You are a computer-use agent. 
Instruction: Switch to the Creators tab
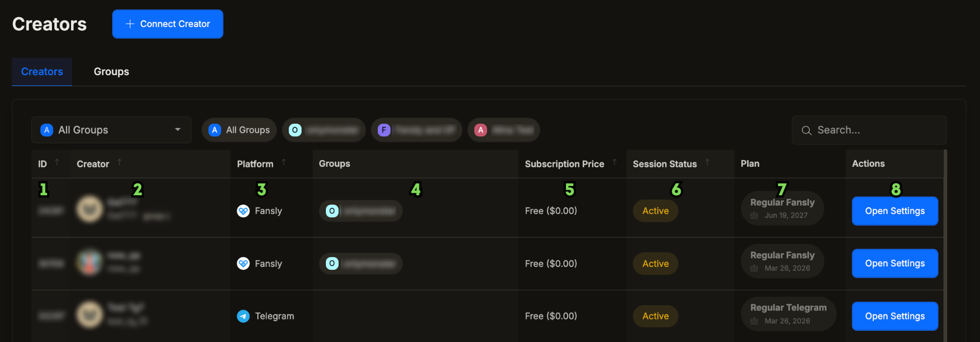(x=42, y=72)
